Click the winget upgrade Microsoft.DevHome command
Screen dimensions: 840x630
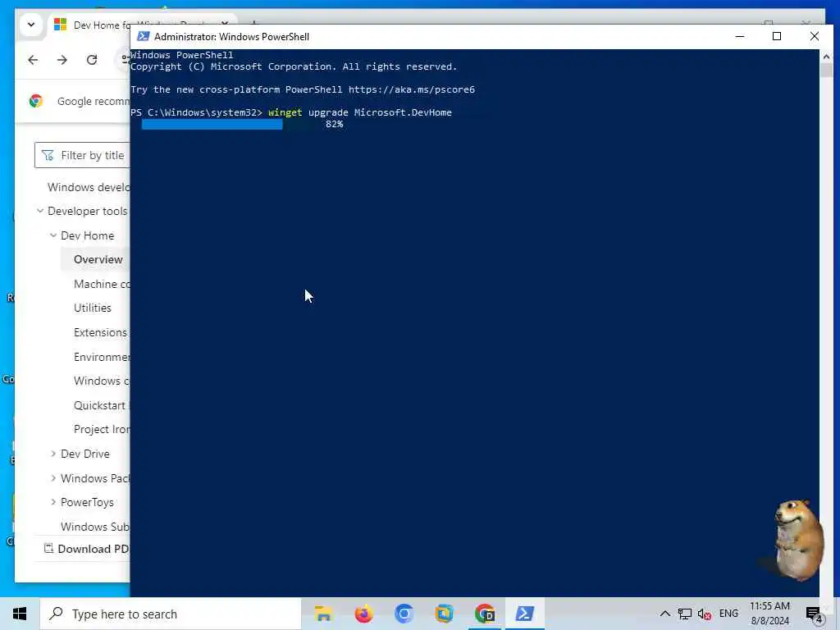(x=360, y=112)
